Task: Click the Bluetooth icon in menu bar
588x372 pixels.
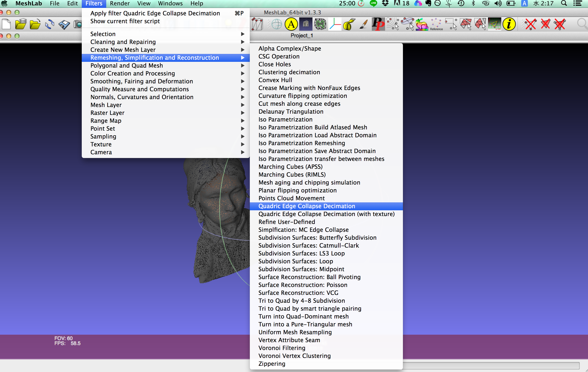Action: [x=473, y=3]
